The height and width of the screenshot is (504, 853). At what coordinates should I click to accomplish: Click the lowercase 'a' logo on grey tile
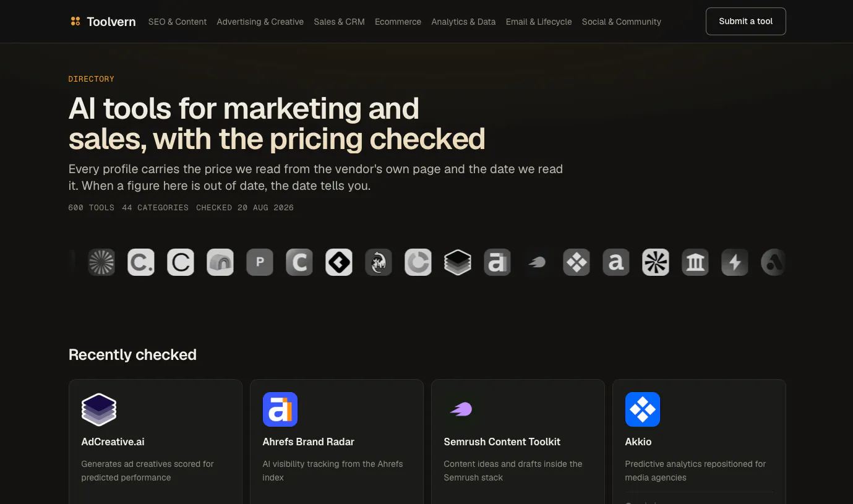tap(616, 262)
